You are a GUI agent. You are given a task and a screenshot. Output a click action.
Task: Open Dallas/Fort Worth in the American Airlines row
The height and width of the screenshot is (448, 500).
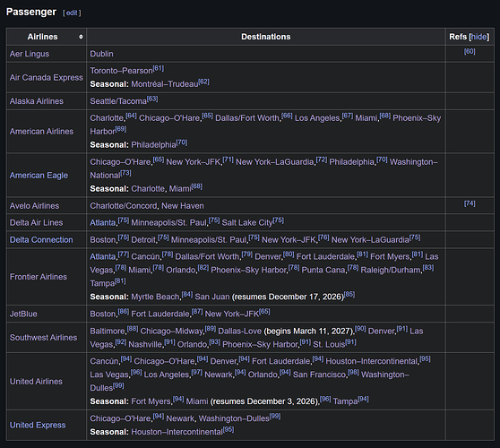click(x=247, y=118)
